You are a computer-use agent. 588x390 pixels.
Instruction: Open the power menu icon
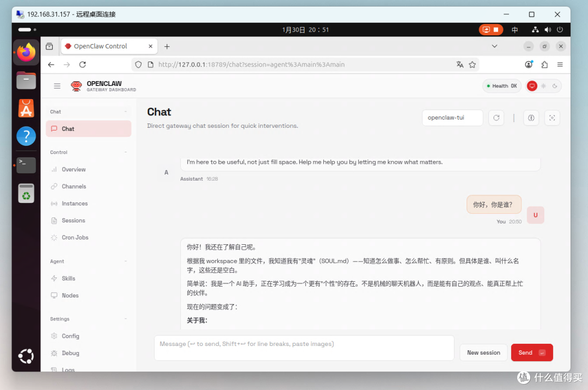click(x=560, y=29)
